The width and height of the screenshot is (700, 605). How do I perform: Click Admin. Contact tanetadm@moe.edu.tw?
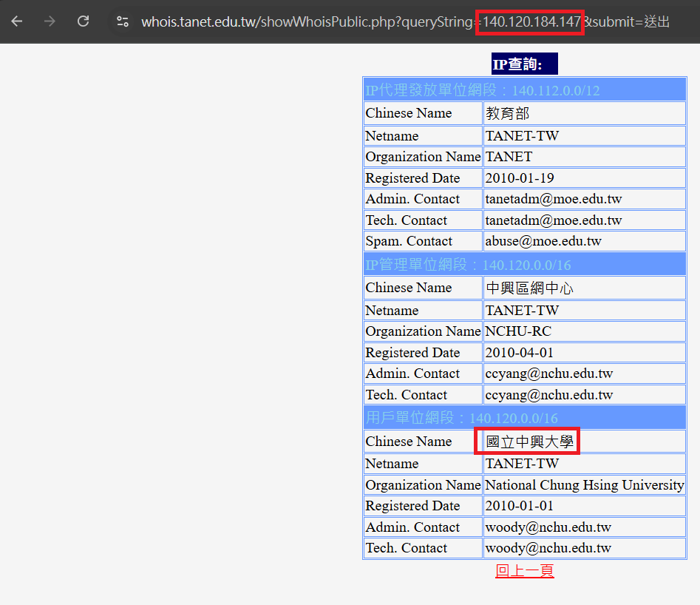[x=585, y=199]
